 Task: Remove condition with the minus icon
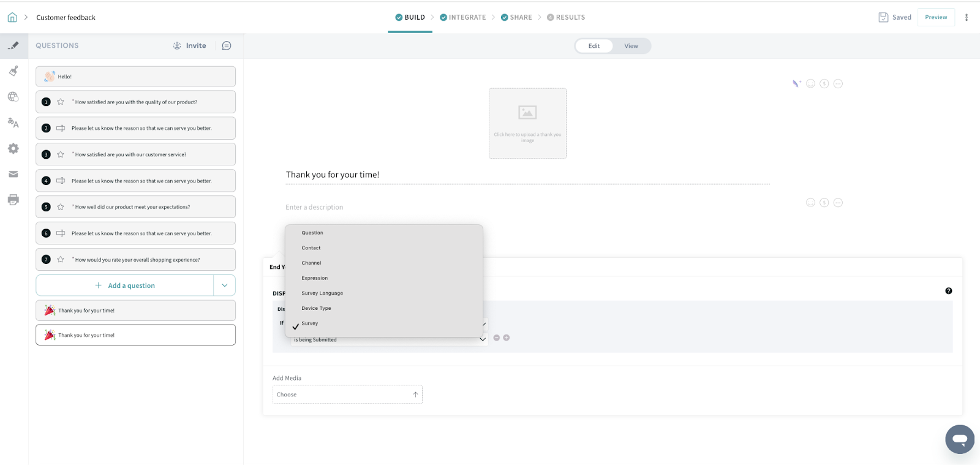click(497, 338)
